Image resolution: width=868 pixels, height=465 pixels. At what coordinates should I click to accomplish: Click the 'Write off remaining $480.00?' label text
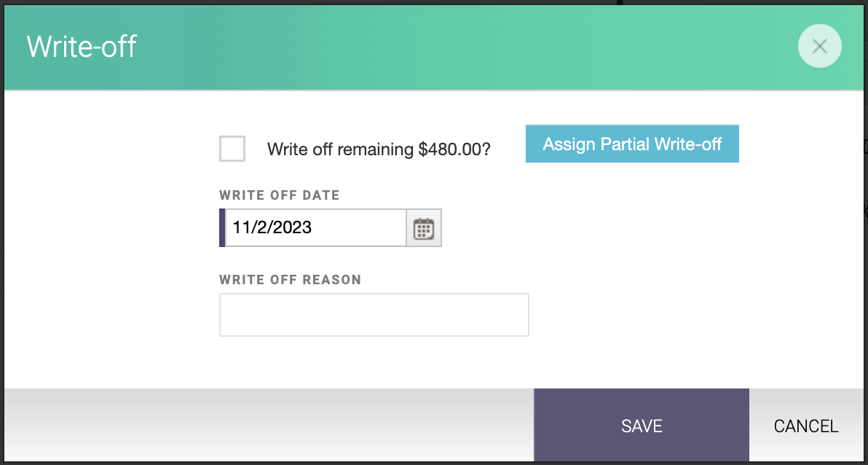(379, 149)
